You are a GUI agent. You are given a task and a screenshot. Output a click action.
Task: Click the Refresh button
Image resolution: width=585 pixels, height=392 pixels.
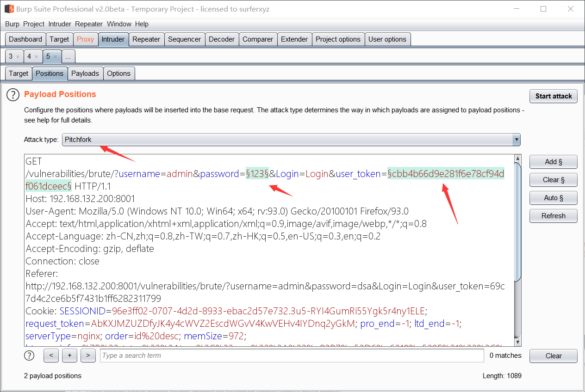point(553,216)
